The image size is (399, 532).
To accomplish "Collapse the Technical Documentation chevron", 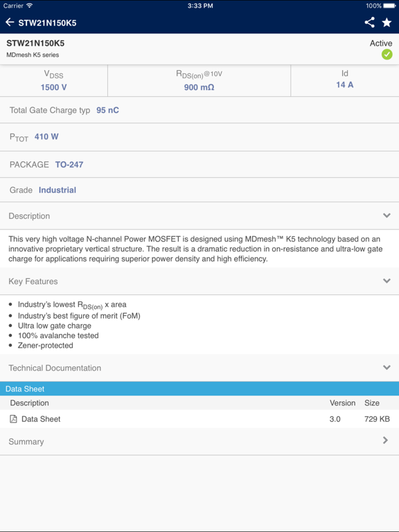I will click(387, 367).
